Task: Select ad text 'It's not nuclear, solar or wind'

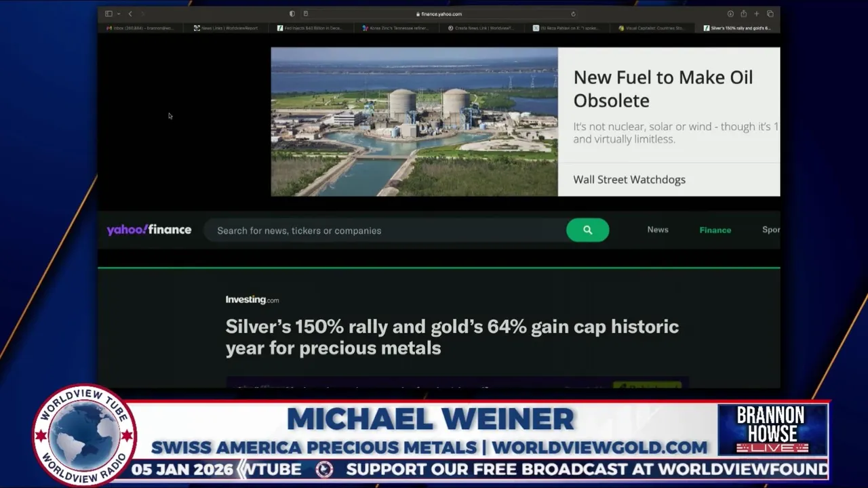Action: (x=676, y=133)
